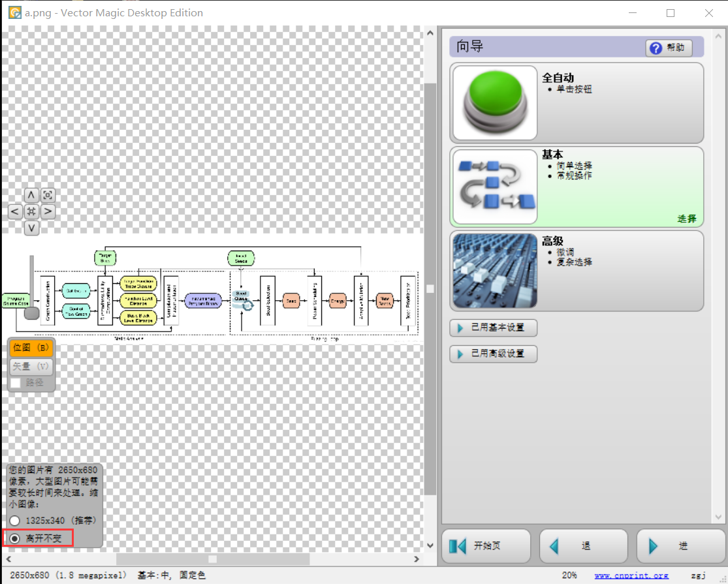Switch to 位图 (B) bitmap view
The image size is (728, 584).
pos(31,348)
